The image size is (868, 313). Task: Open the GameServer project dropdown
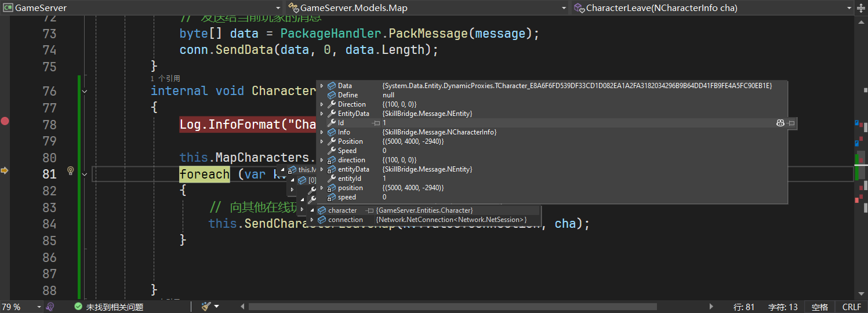pos(278,8)
